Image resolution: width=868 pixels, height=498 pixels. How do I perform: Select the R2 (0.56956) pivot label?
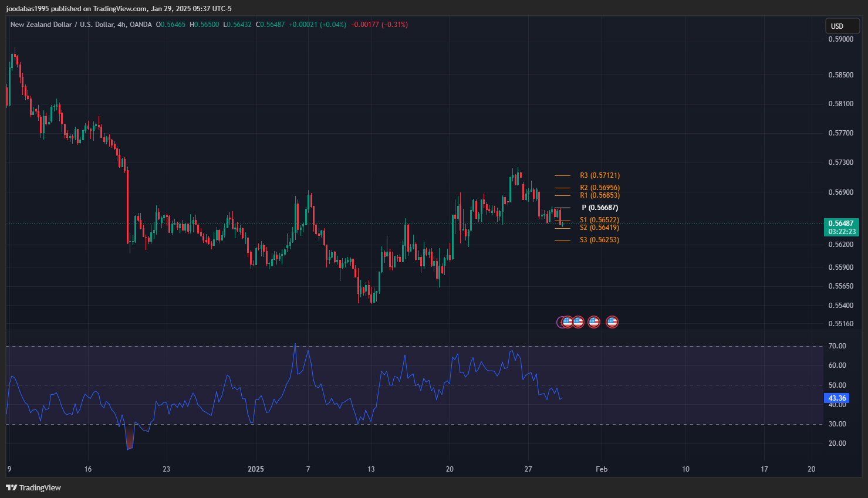click(600, 188)
